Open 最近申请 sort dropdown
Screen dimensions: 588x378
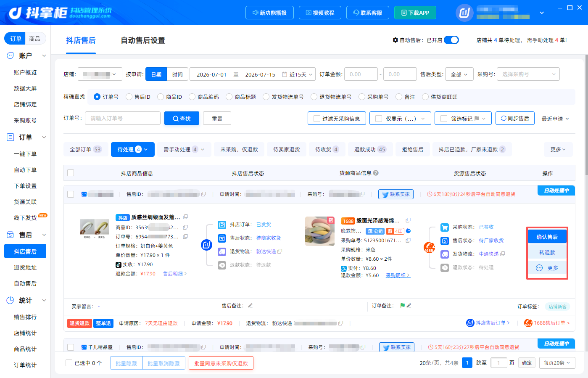pos(555,119)
